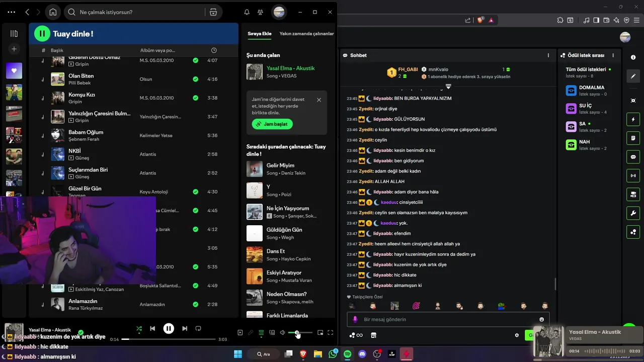Open 'Dans Et' by Hayko Cepkin in queue
This screenshot has height=362, width=644.
[287, 255]
